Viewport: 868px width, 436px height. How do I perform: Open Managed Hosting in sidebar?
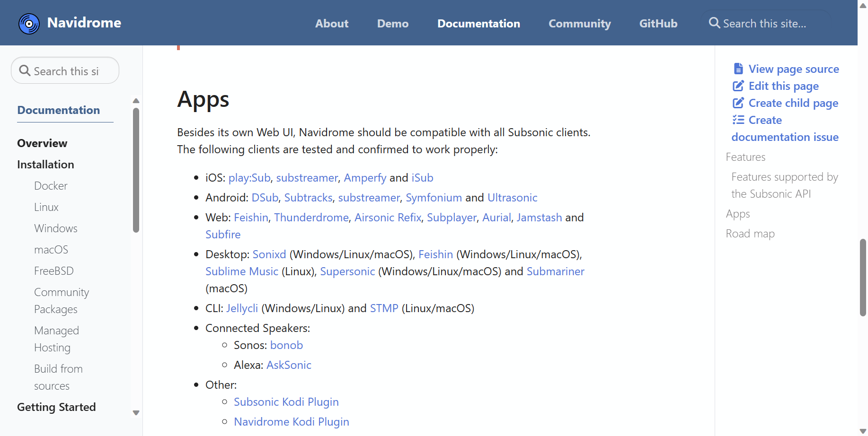point(56,339)
